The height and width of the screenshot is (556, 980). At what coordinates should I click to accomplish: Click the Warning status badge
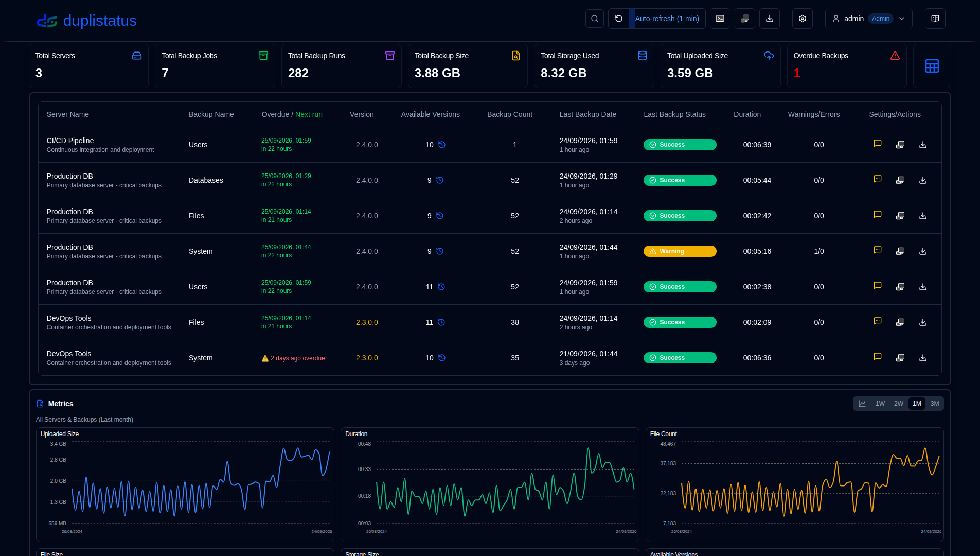click(x=680, y=251)
